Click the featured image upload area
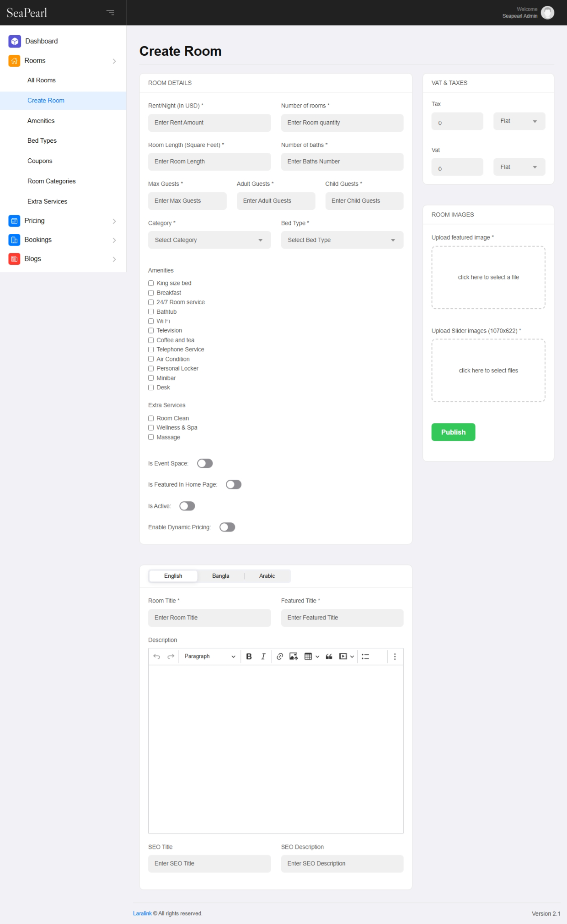This screenshot has height=924, width=567. [x=488, y=278]
